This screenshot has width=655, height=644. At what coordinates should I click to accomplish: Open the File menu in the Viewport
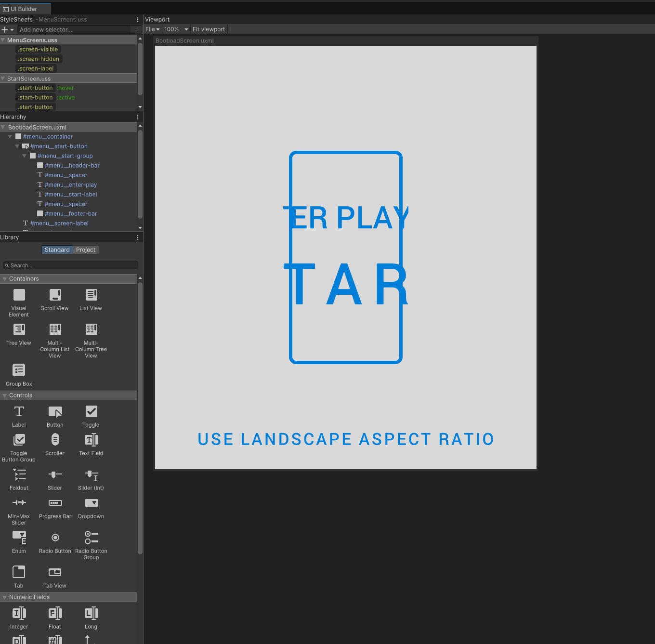(152, 29)
